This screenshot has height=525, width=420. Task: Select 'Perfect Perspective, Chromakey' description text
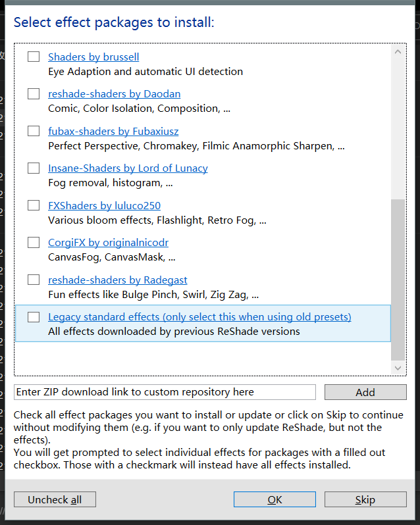[x=196, y=146]
